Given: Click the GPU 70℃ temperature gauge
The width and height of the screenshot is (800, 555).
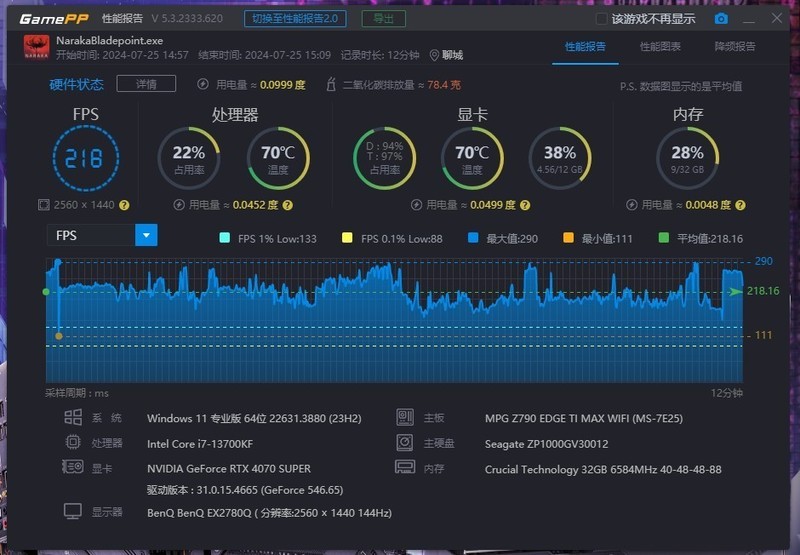Looking at the screenshot, I should [x=472, y=158].
